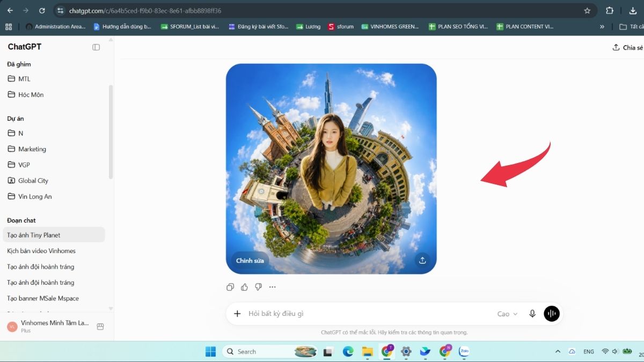Click the share upload icon on generated image

click(x=422, y=260)
